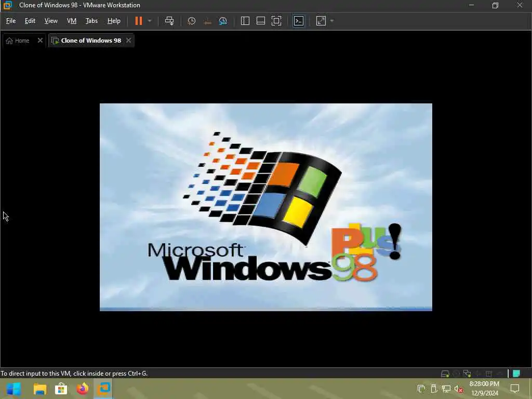Click the CD/DVD drive status icon
The width and height of the screenshot is (532, 399).
[456, 374]
